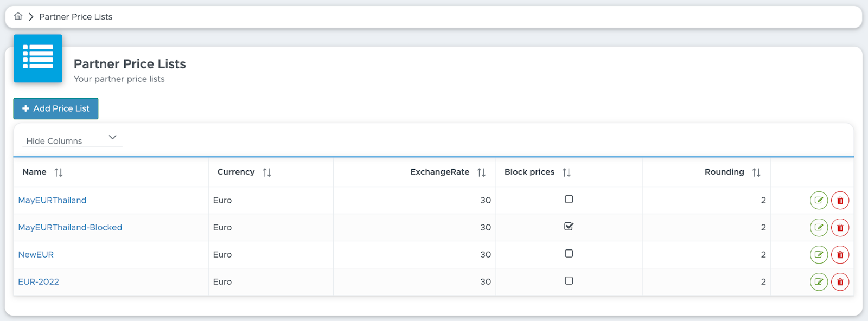Click the Name column header label

coord(34,172)
